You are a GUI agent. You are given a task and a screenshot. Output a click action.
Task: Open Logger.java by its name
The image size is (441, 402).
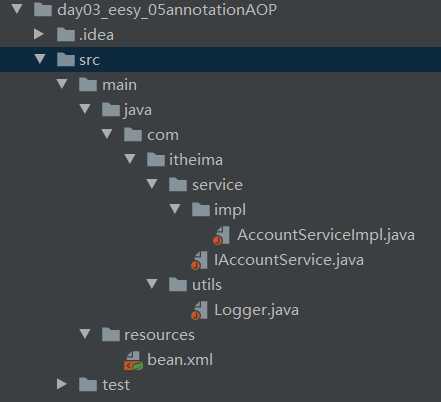[256, 310]
